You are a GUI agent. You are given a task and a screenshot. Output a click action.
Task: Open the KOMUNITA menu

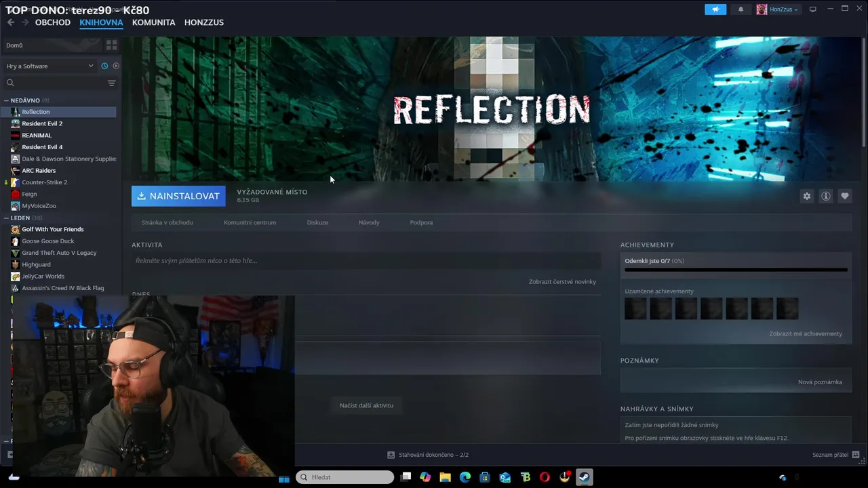coord(153,22)
